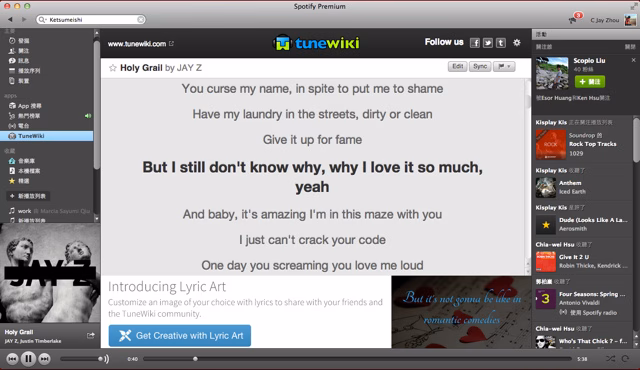Open Scopio Liu profile photo

pos(552,73)
